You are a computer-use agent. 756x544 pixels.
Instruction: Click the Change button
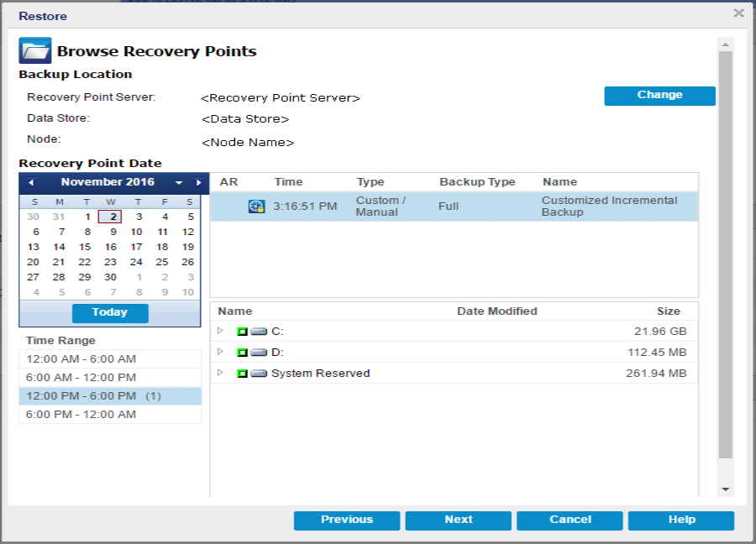pyautogui.click(x=659, y=96)
